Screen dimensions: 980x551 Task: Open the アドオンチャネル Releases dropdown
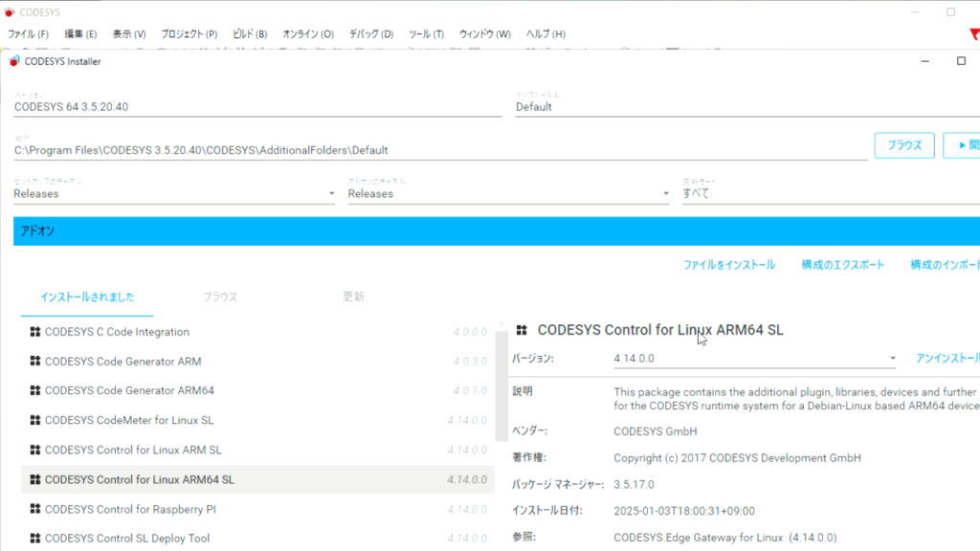pos(665,193)
